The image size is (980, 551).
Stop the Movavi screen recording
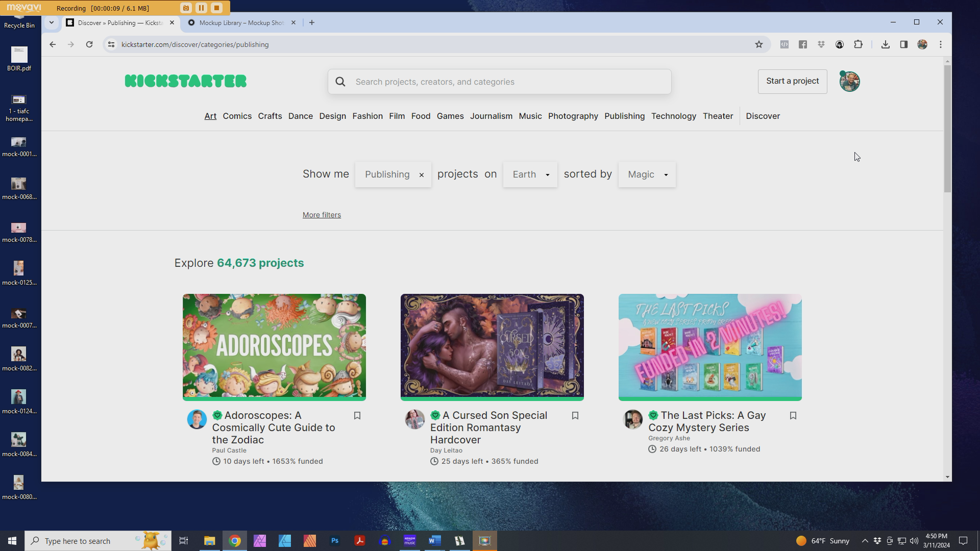point(216,8)
